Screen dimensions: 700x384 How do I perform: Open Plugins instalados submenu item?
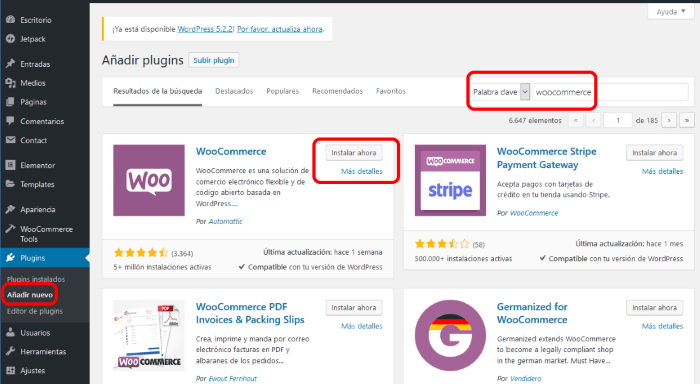point(36,279)
